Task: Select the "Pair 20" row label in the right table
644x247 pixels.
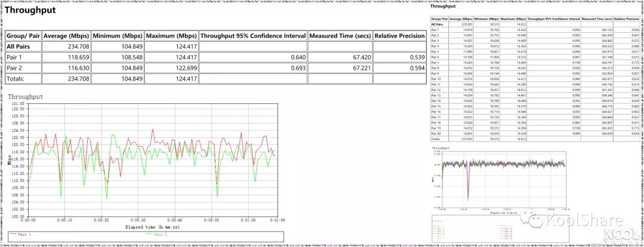Action: [436, 133]
